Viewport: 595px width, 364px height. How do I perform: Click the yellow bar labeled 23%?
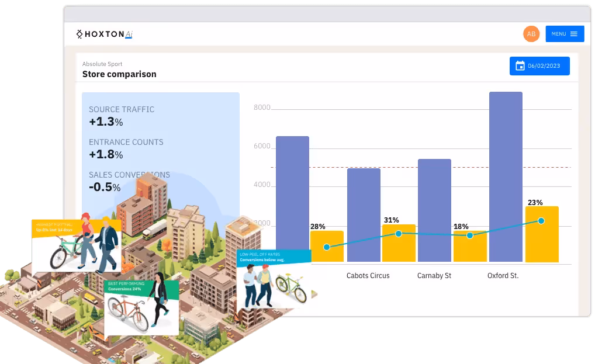pos(541,234)
